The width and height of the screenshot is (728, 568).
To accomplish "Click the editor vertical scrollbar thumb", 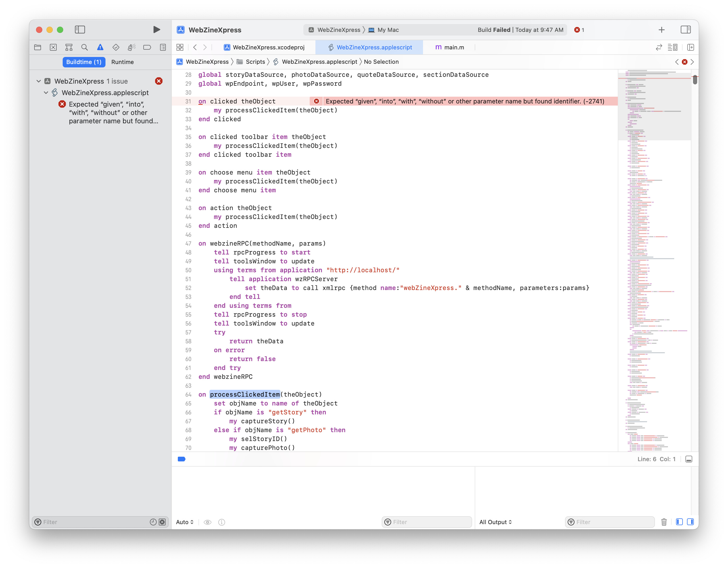I will 695,80.
